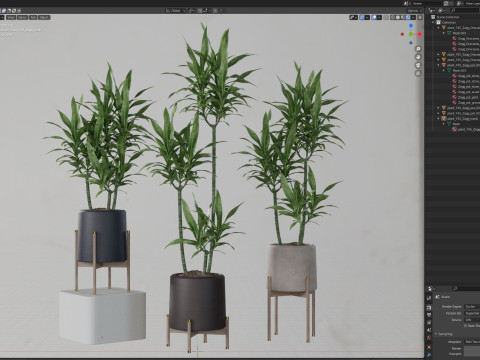Open the blue wrench Modifiers tab icon

click(429, 355)
